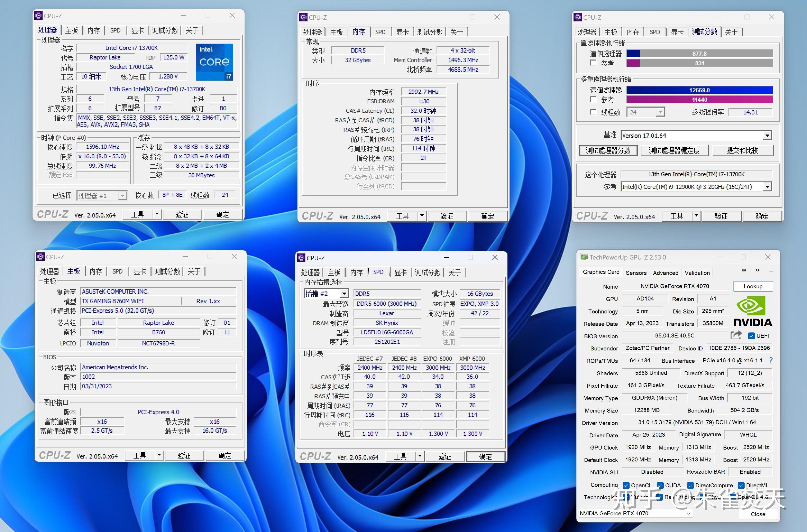The height and width of the screenshot is (532, 807).
Task: Expand 工具 arrow in mainboard window
Action: (x=159, y=455)
